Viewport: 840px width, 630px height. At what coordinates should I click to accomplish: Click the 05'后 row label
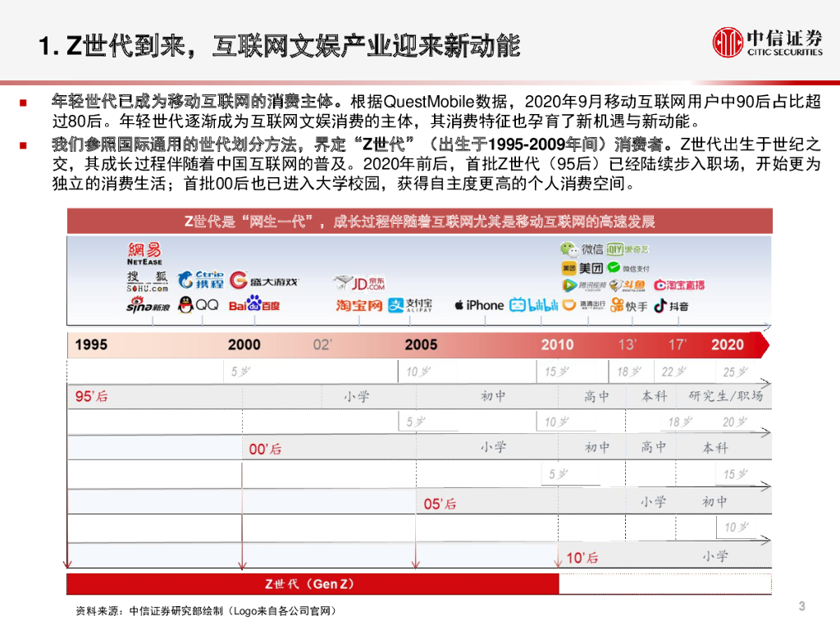pos(440,504)
